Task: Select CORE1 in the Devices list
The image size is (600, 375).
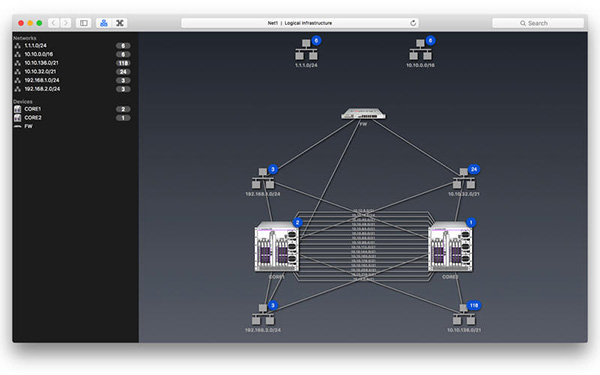Action: pyautogui.click(x=72, y=109)
